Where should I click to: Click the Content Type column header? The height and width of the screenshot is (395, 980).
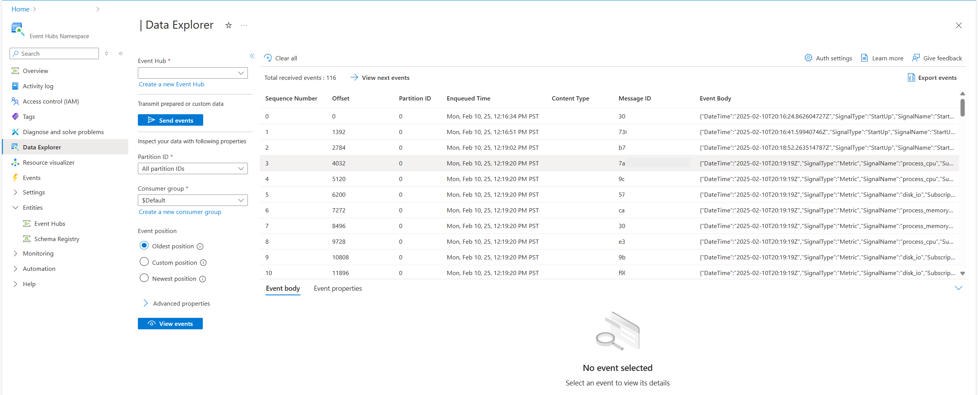click(570, 98)
